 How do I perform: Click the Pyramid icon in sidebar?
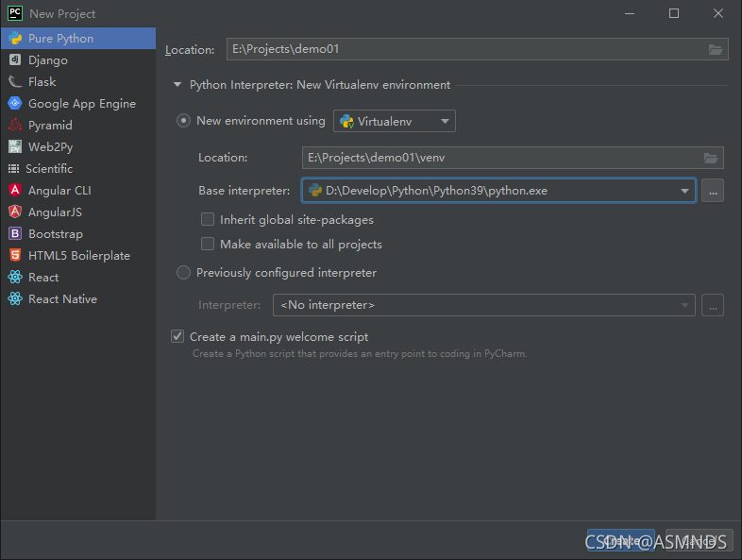tap(15, 125)
